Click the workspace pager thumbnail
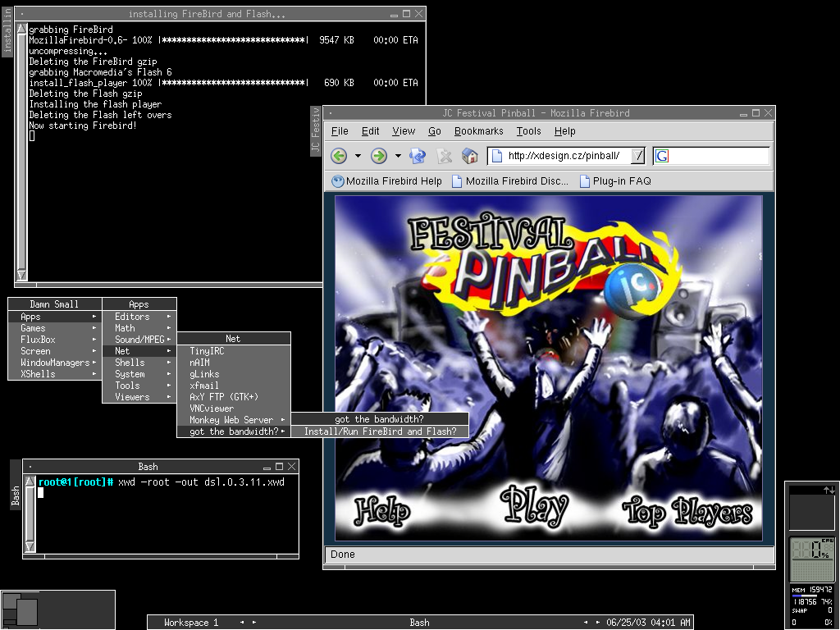Viewport: 840px width, 630px height. 58,610
